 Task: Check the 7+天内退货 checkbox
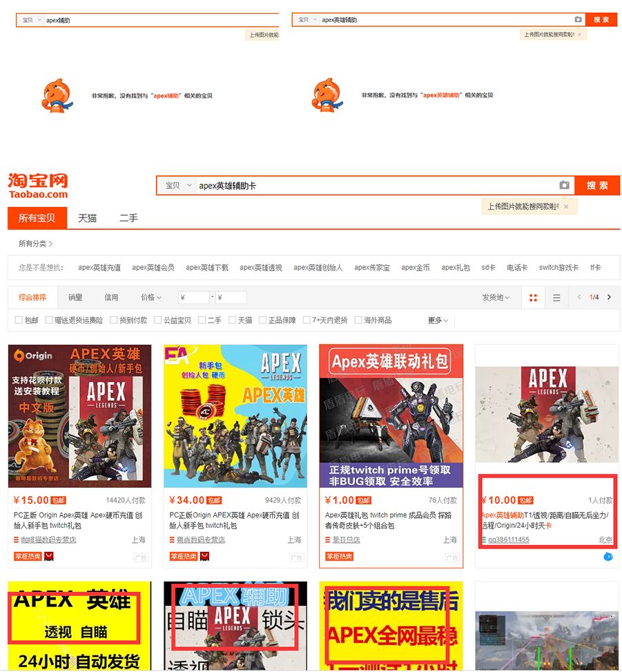[307, 319]
